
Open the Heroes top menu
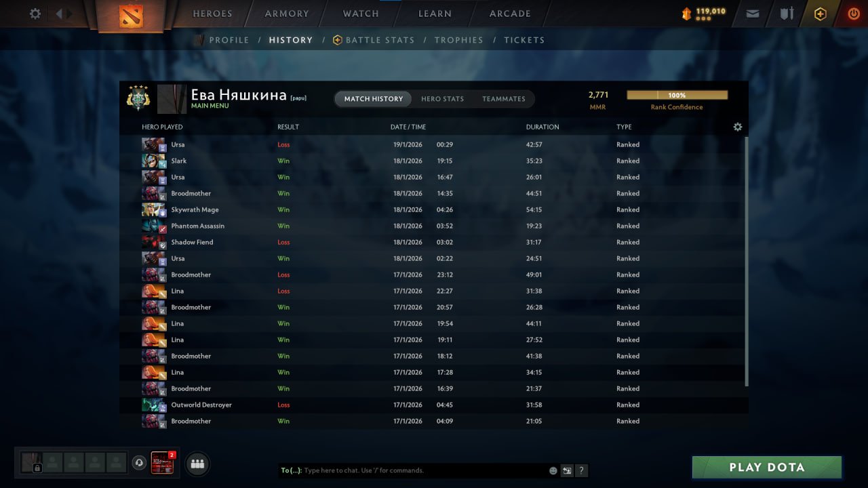coord(212,14)
